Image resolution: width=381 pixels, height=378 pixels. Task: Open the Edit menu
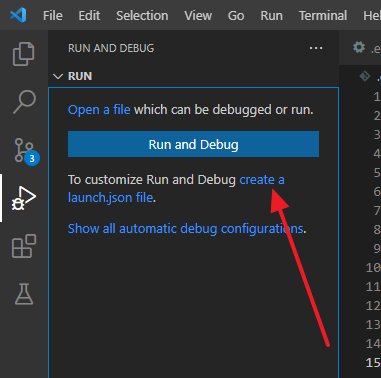point(89,16)
